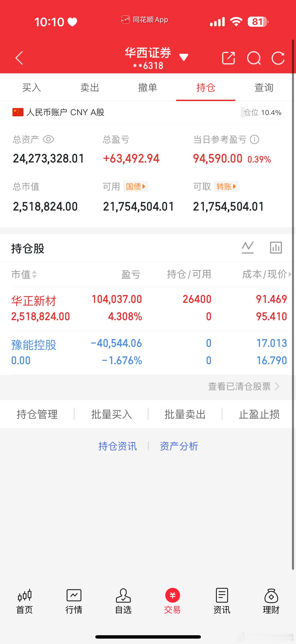296x644 pixels.
Task: Expand the 华西证券 account dropdown arrow
Action: tap(184, 57)
